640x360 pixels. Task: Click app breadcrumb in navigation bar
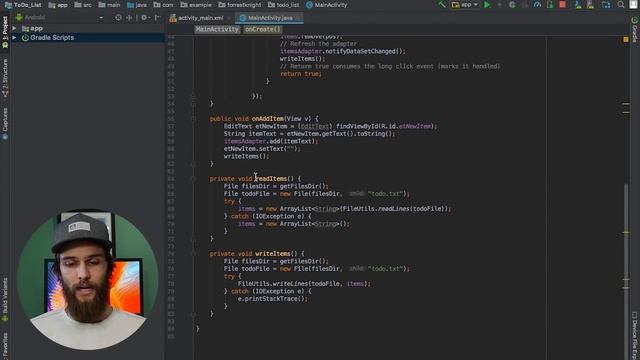point(58,5)
